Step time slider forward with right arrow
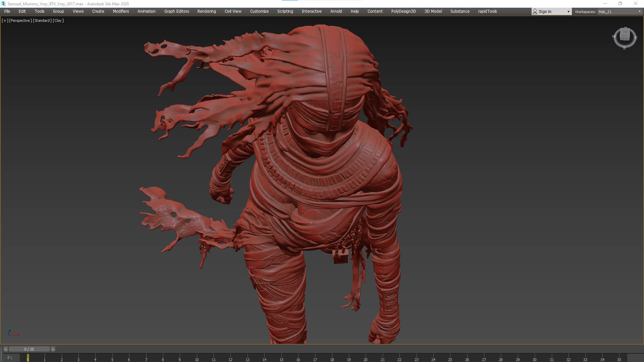This screenshot has height=362, width=644. 53,349
